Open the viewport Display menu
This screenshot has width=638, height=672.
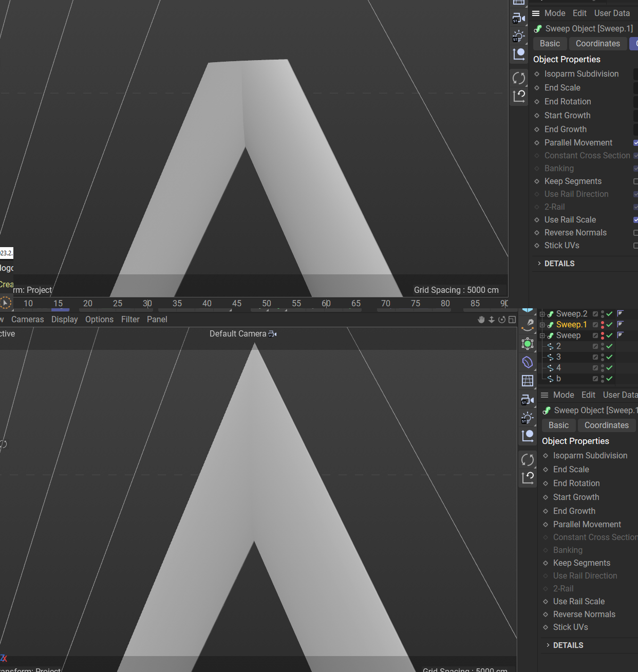point(65,320)
